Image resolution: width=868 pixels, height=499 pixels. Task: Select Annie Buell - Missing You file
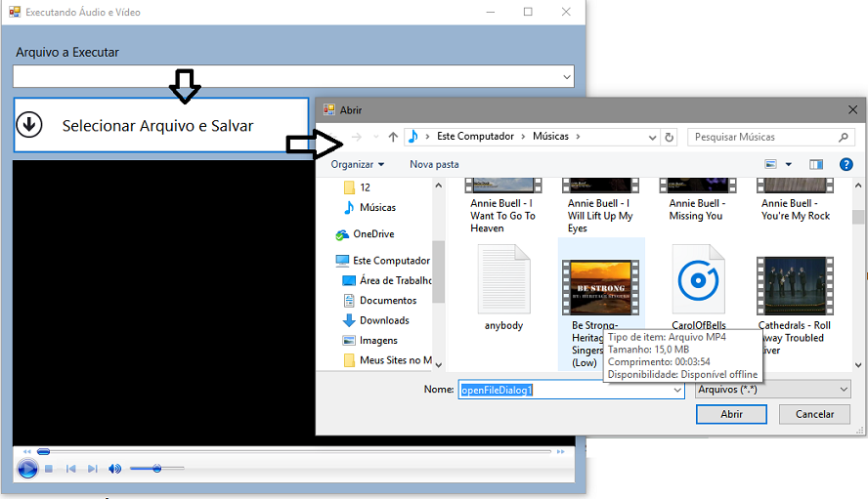[x=698, y=200]
